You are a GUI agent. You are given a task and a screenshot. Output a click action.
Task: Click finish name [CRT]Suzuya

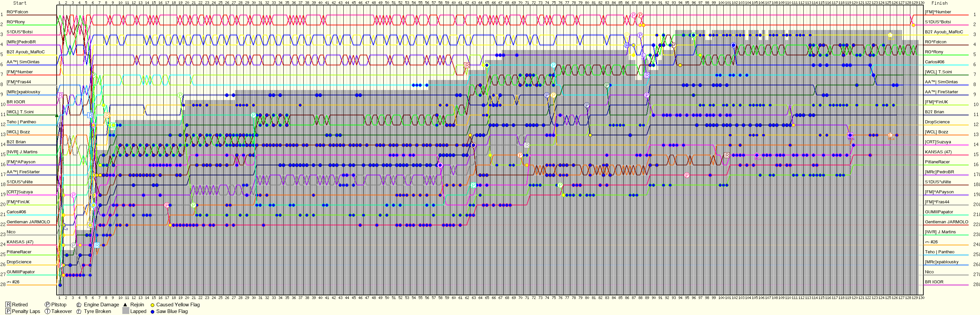tap(938, 142)
